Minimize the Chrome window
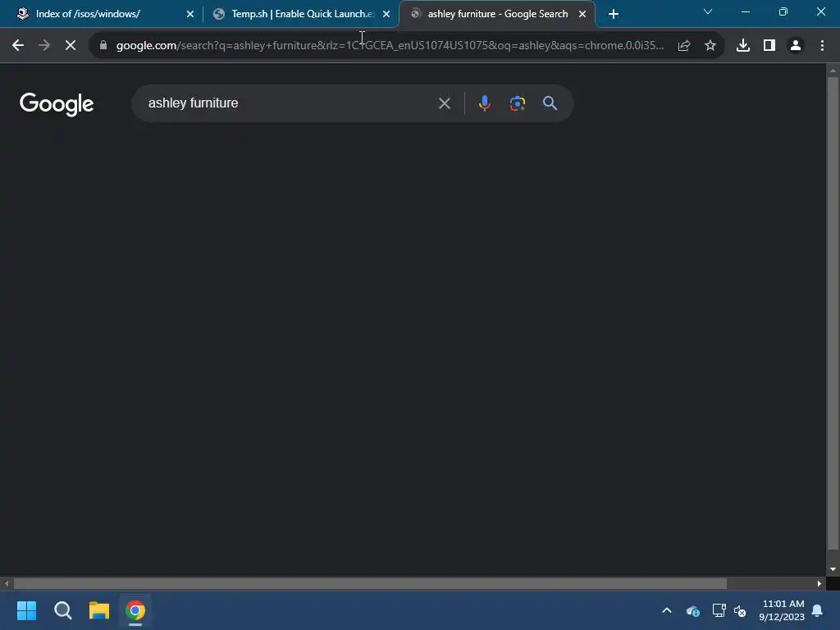Screen dimensions: 840x630 coord(745,11)
